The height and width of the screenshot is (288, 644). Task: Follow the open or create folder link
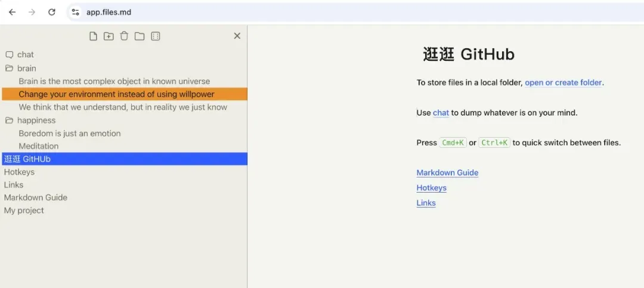tap(563, 82)
